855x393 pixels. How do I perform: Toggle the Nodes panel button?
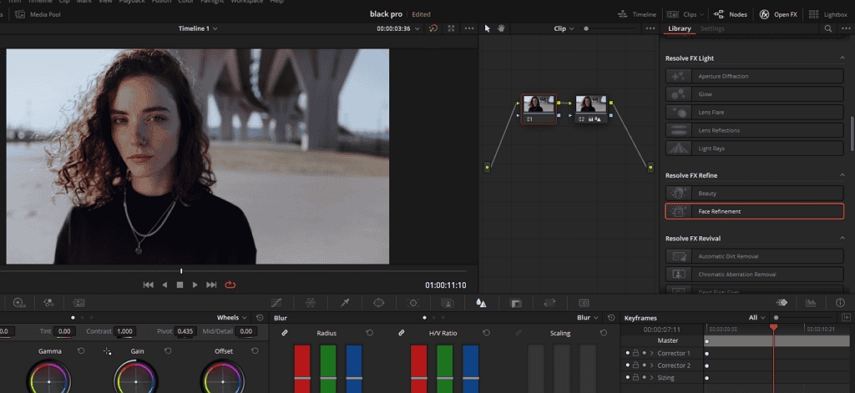coord(730,14)
